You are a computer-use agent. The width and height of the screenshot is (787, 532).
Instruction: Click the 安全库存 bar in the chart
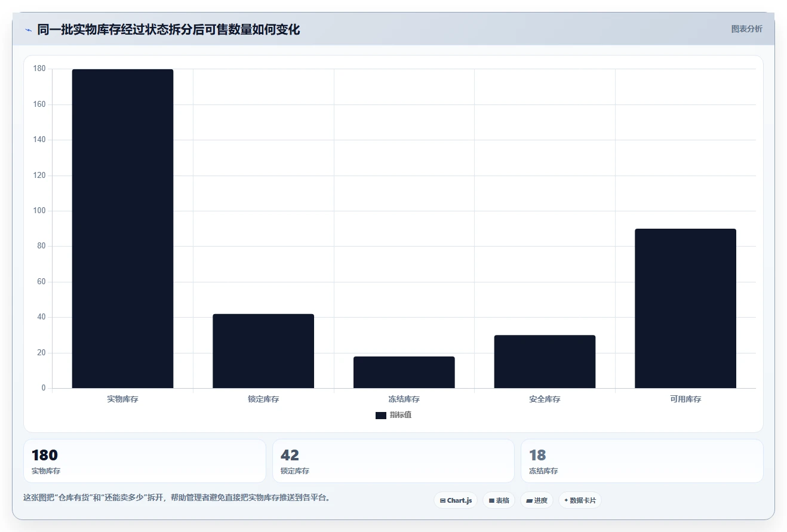tap(545, 362)
